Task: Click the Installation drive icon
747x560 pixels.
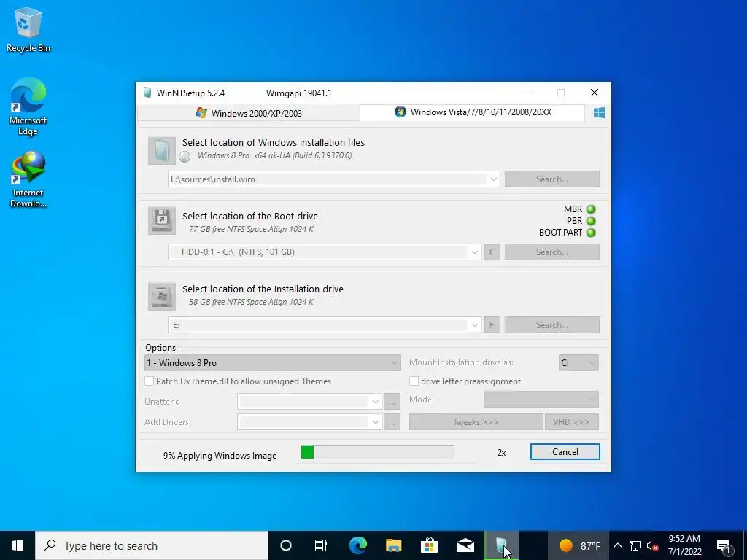Action: pos(161,296)
